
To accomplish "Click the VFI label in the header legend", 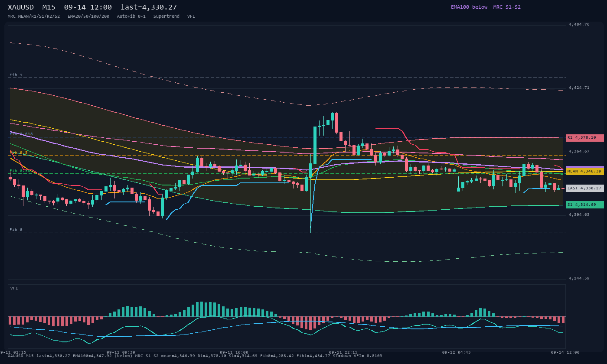I will click(x=191, y=16).
